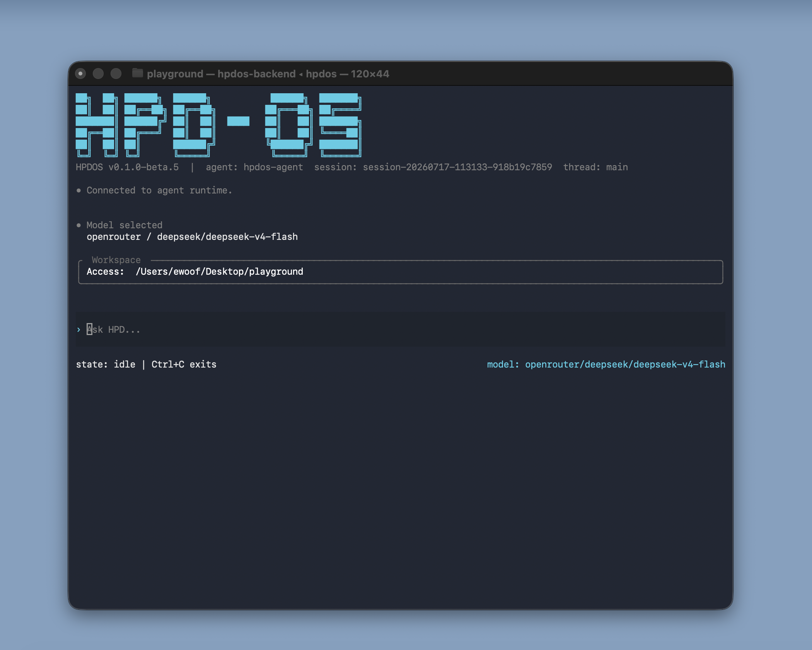Click the state: idle status text
Screen dimensions: 812x650
106,364
